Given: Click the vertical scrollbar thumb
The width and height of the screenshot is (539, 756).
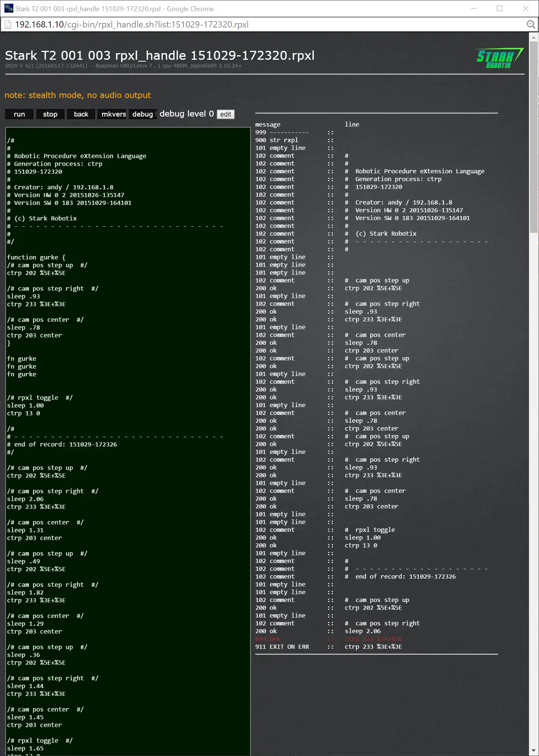Looking at the screenshot, I should (533, 137).
